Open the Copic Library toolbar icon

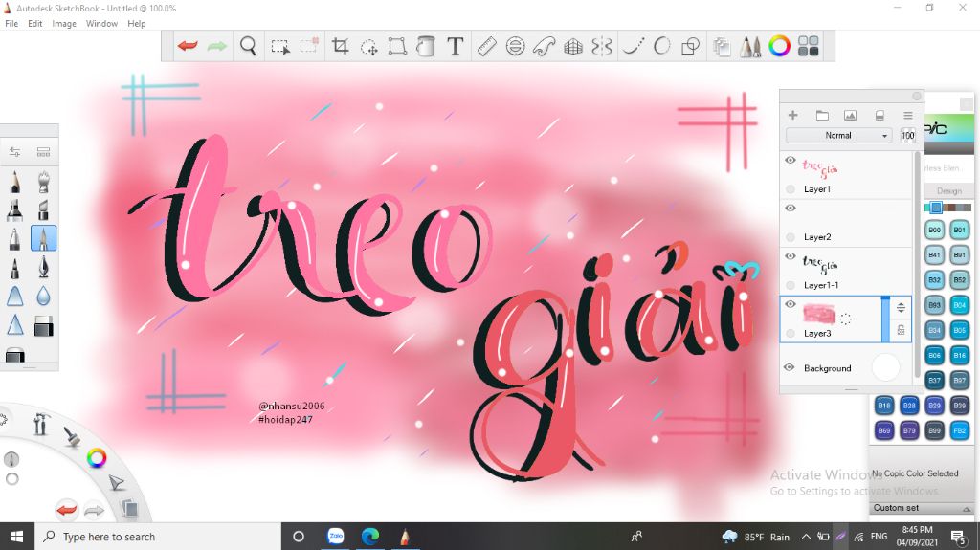tap(808, 46)
